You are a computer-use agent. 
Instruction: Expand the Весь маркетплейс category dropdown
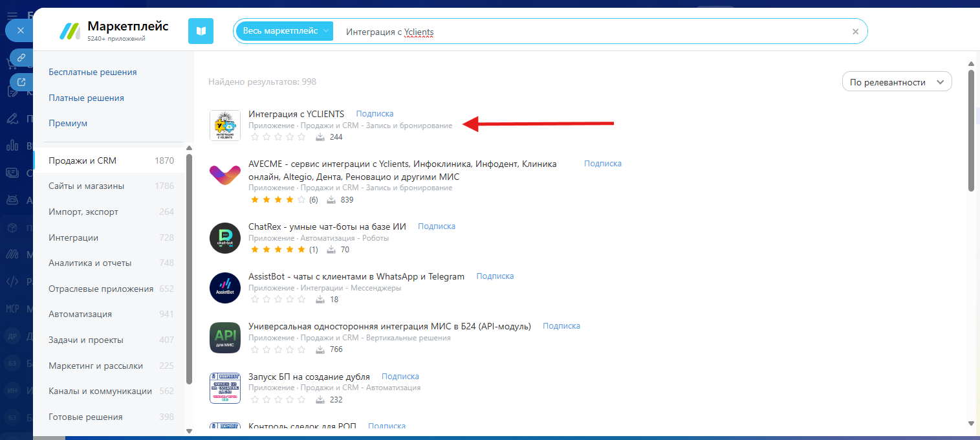pyautogui.click(x=285, y=31)
